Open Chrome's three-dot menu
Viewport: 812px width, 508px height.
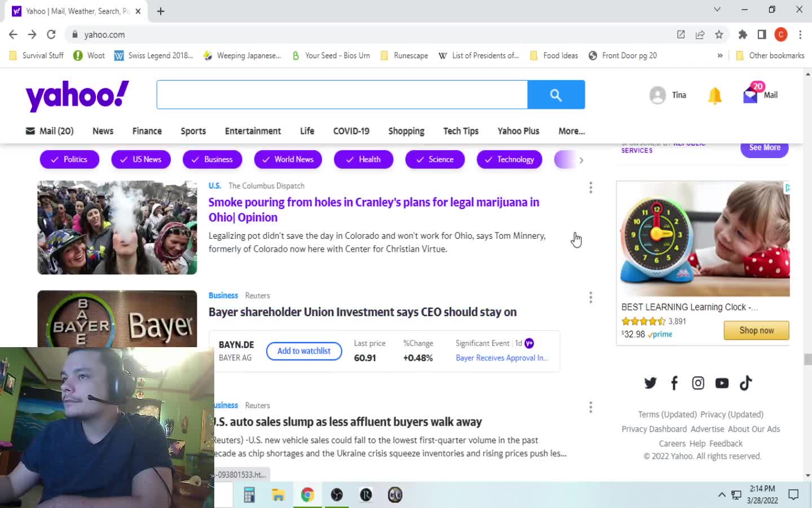[x=800, y=34]
